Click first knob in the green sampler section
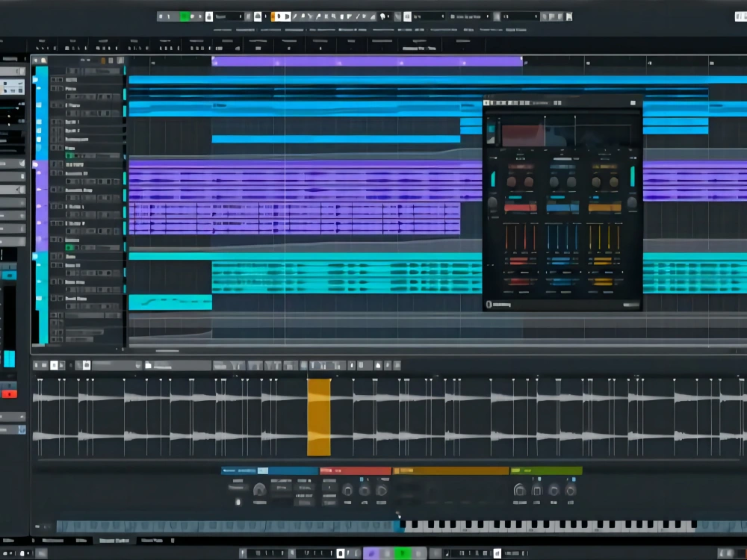The height and width of the screenshot is (560, 747). point(519,490)
